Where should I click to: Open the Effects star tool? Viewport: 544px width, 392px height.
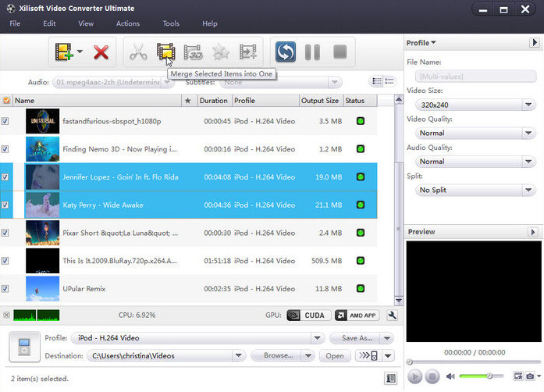tap(221, 52)
